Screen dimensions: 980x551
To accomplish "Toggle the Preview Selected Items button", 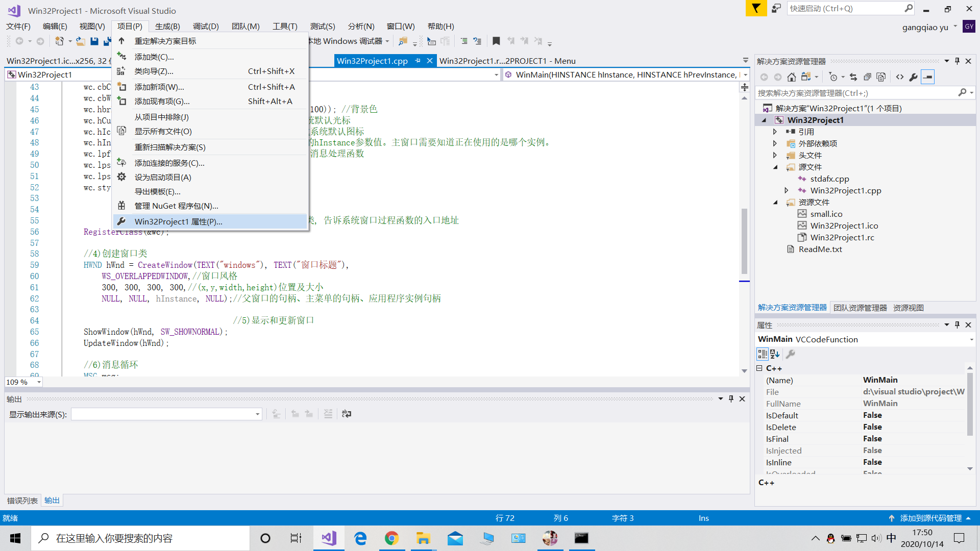I will tap(927, 77).
